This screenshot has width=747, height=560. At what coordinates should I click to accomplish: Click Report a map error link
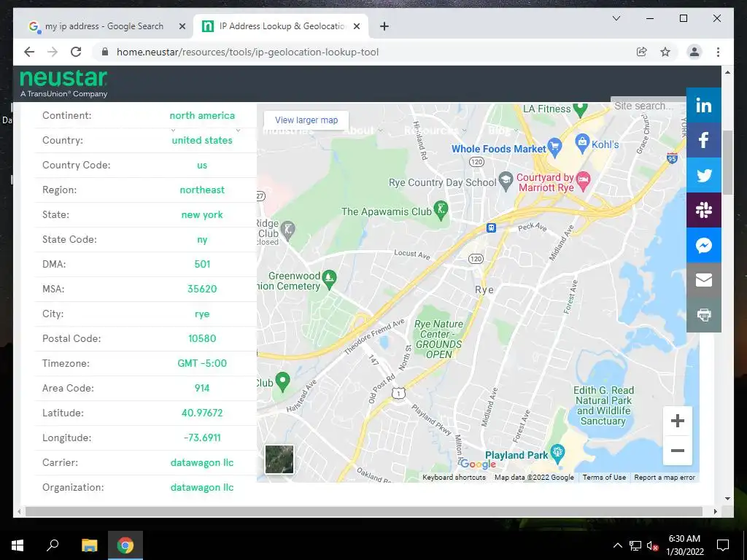(x=665, y=477)
